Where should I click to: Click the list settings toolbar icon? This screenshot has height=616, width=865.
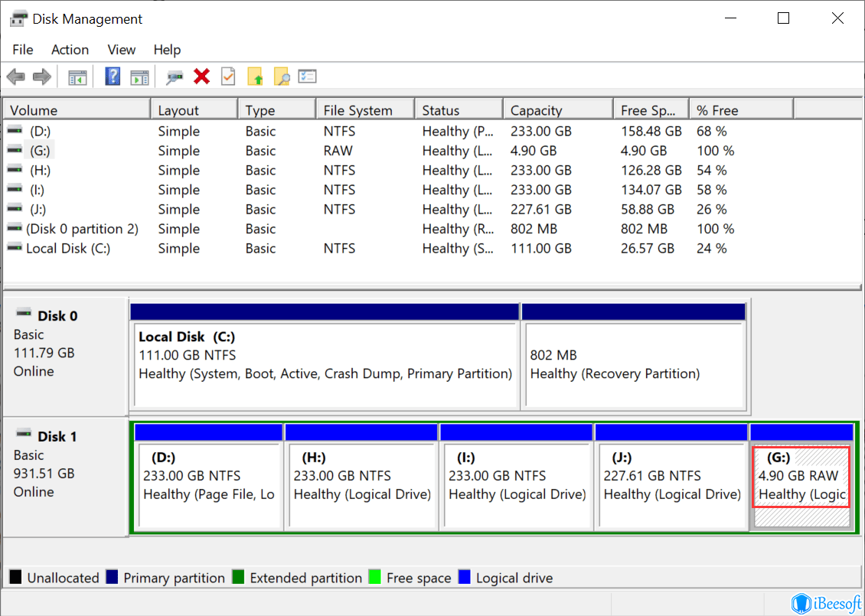(307, 76)
